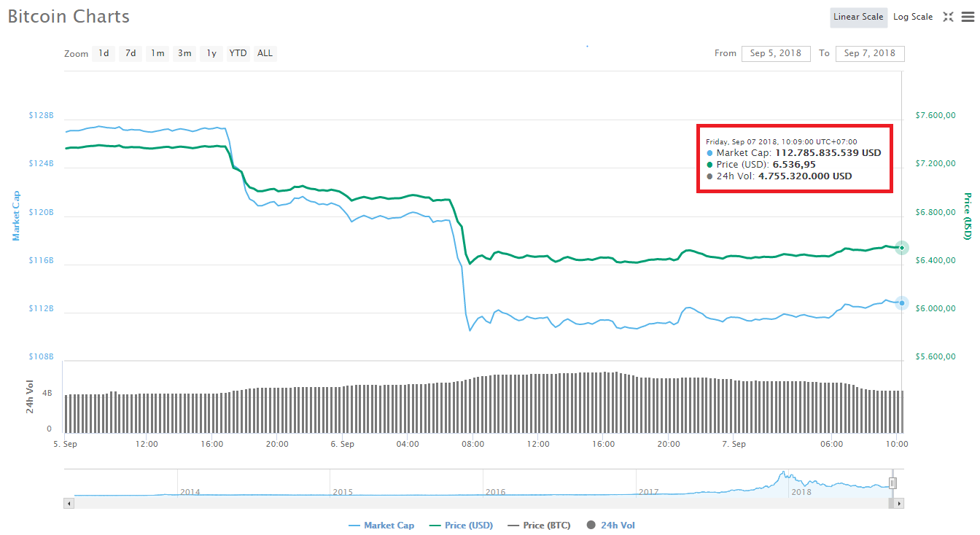980x535 pixels.
Task: Click the 6. Sep date axis label
Action: (x=342, y=444)
